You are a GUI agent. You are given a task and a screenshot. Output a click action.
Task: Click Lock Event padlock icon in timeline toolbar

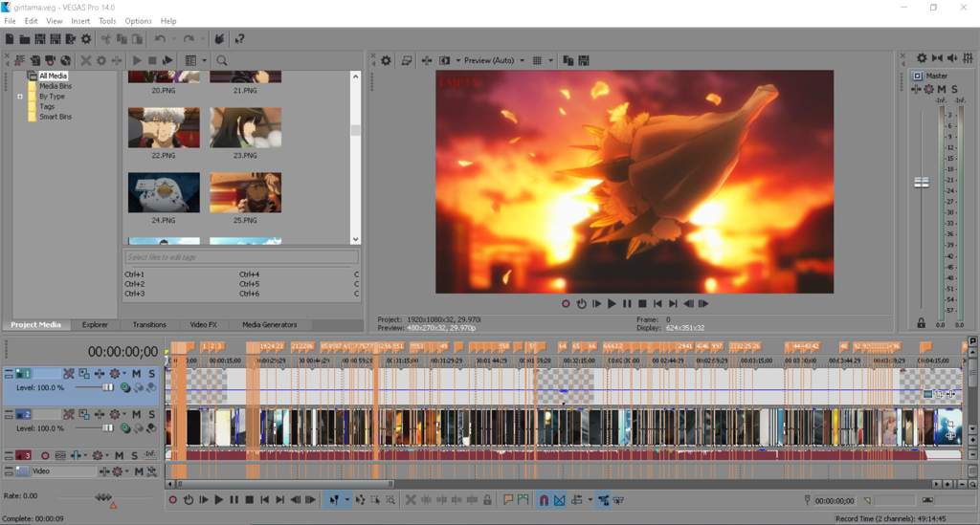coord(487,500)
